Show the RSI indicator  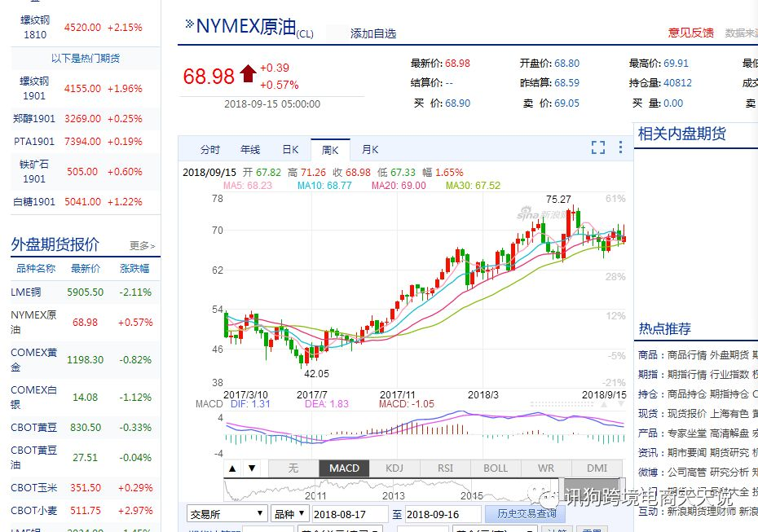(445, 468)
